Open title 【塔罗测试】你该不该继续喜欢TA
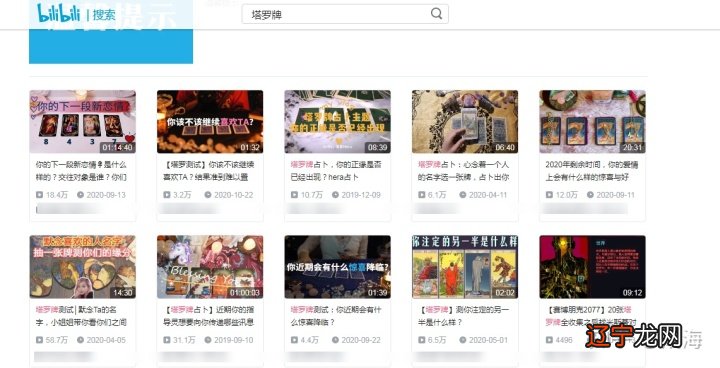The image size is (720, 368). pos(209,170)
